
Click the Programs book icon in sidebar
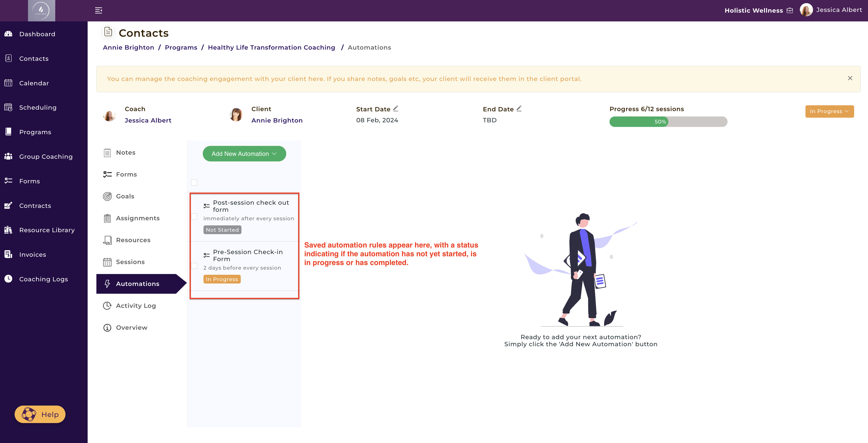(9, 132)
